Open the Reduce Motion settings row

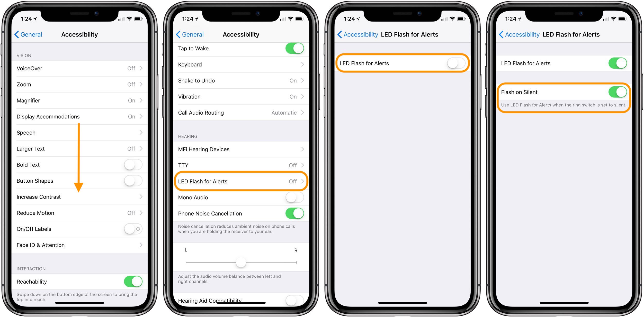click(80, 212)
